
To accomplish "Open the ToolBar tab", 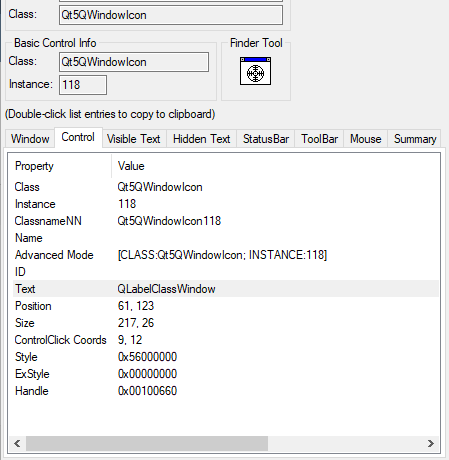I will 319,139.
